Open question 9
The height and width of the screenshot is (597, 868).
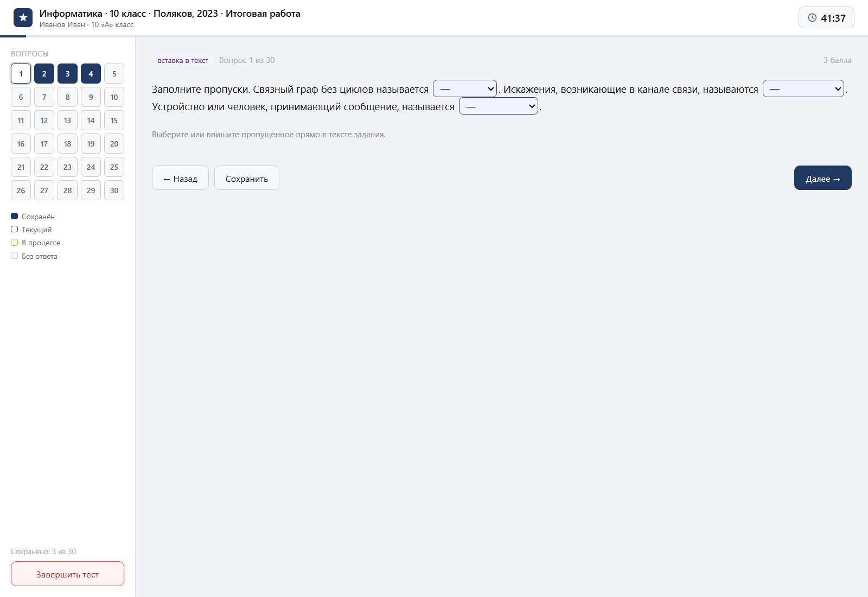point(91,97)
